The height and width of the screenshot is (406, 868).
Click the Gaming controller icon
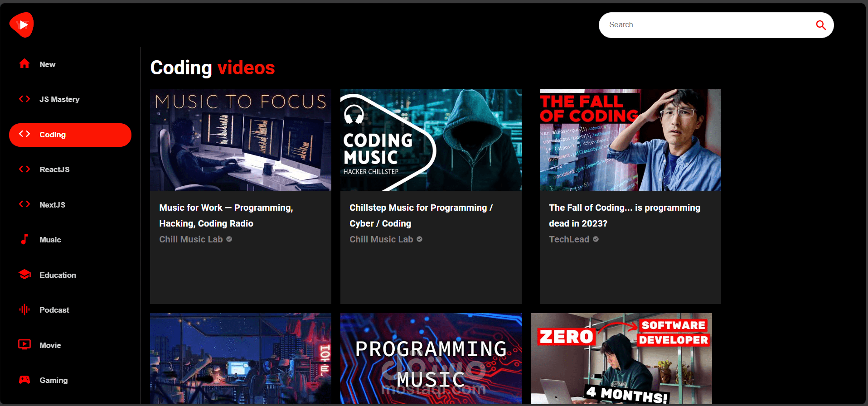(24, 380)
